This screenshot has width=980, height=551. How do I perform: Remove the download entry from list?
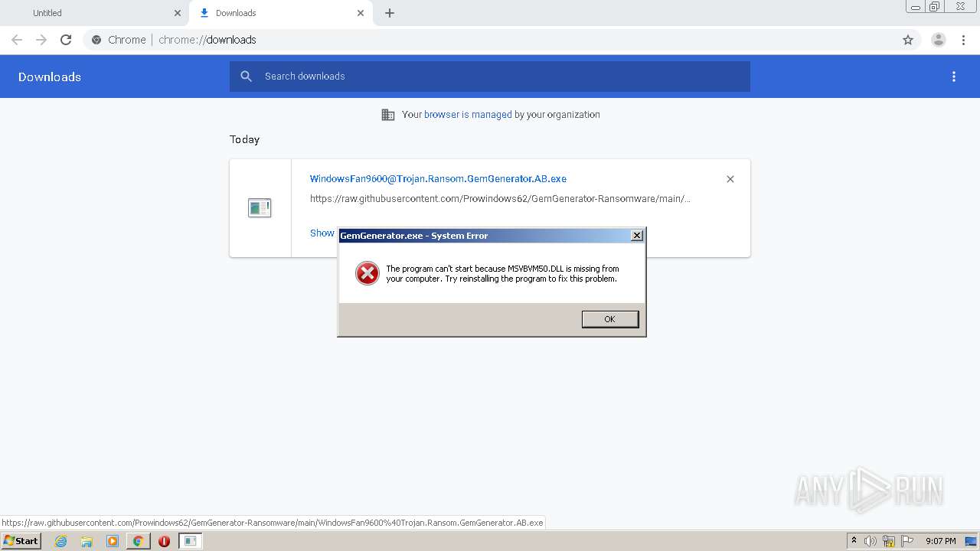click(730, 179)
